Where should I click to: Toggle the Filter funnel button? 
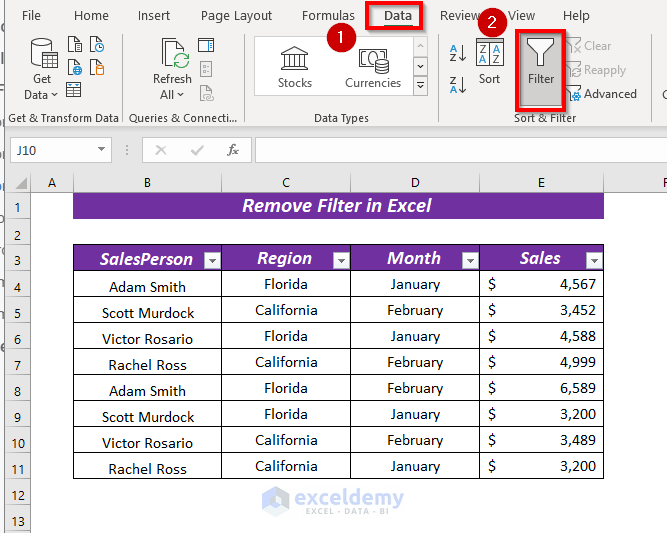click(541, 68)
